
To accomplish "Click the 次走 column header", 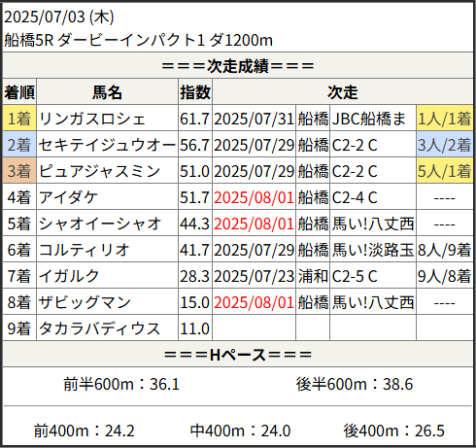I will click(x=343, y=92).
